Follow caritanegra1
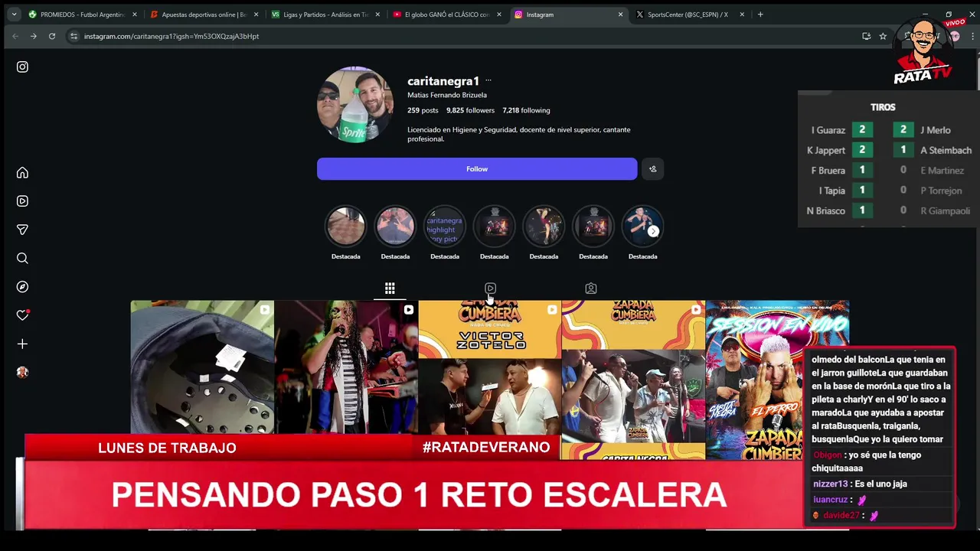The width and height of the screenshot is (980, 551). pyautogui.click(x=477, y=169)
